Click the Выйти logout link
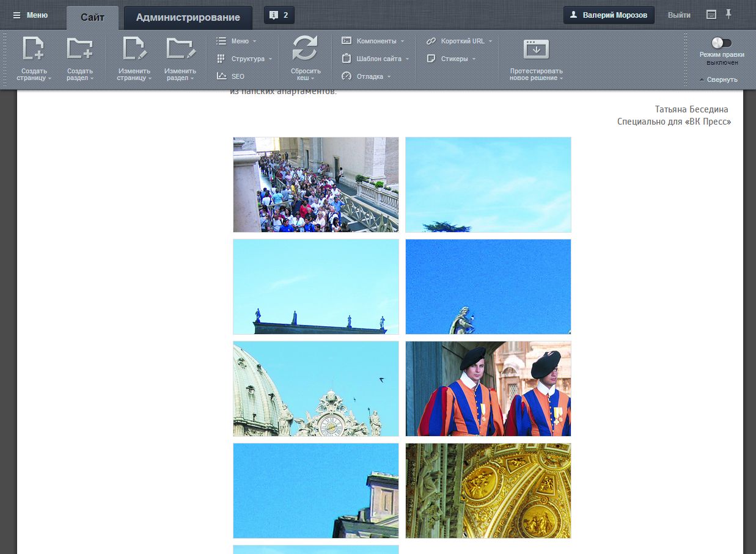This screenshot has width=756, height=554. [x=679, y=15]
